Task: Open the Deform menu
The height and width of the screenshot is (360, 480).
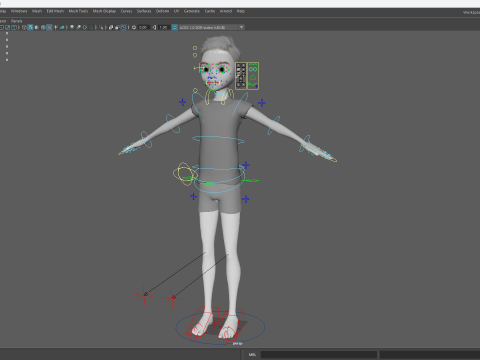Action: pyautogui.click(x=162, y=11)
